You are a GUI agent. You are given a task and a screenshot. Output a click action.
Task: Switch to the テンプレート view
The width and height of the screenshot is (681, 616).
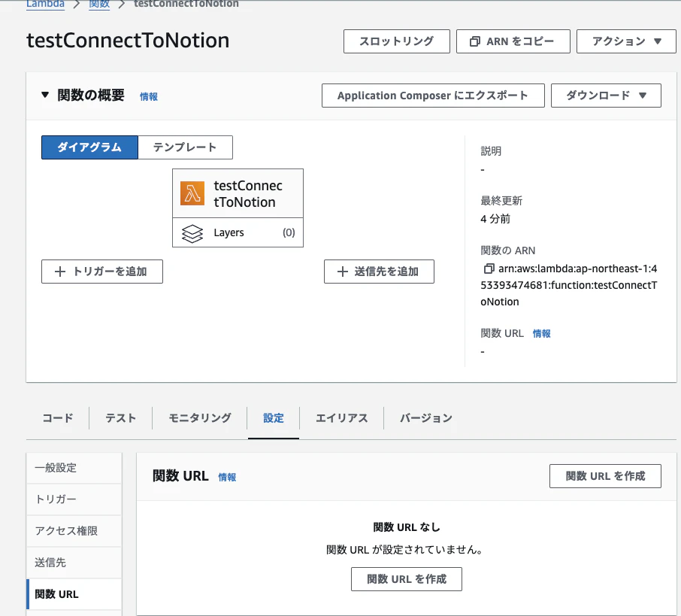pos(185,147)
